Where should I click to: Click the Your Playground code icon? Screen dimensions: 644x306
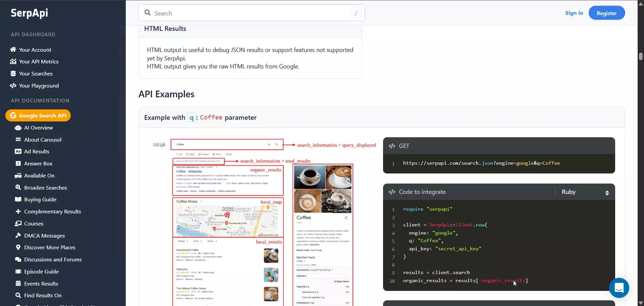(13, 86)
